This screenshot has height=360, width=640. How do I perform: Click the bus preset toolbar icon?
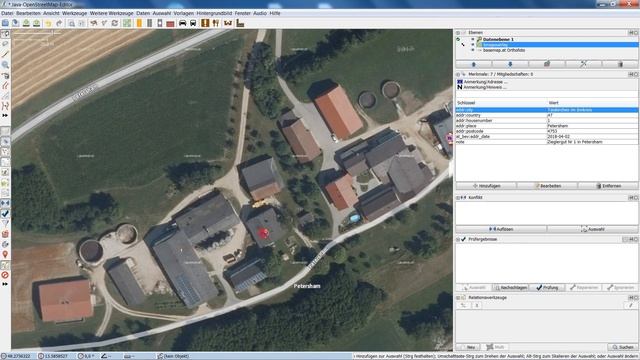point(193,23)
